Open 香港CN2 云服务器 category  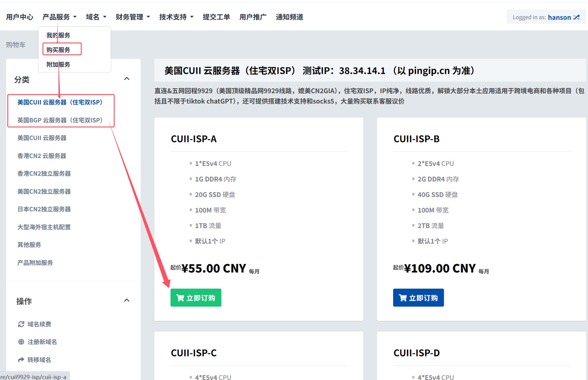(x=42, y=156)
